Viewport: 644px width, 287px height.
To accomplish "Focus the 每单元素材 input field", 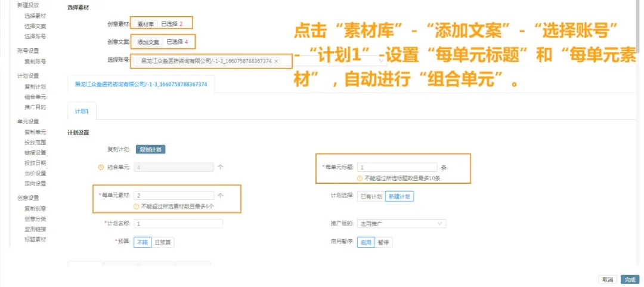I will coord(174,195).
